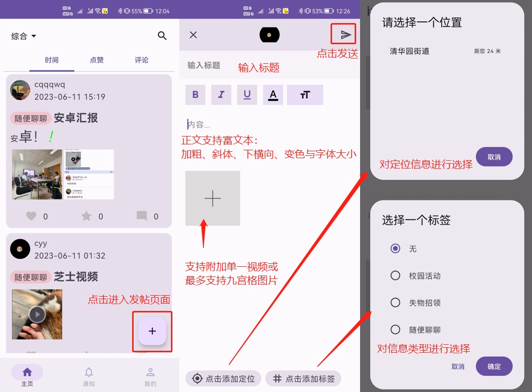The height and width of the screenshot is (392, 532).
Task: Switch to the 评论 tab
Action: click(141, 60)
